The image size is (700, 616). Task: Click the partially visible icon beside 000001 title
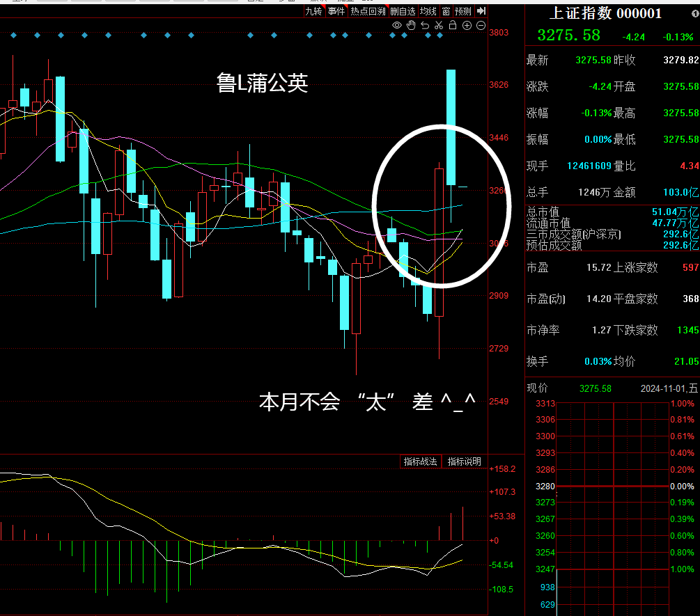pyautogui.click(x=696, y=15)
